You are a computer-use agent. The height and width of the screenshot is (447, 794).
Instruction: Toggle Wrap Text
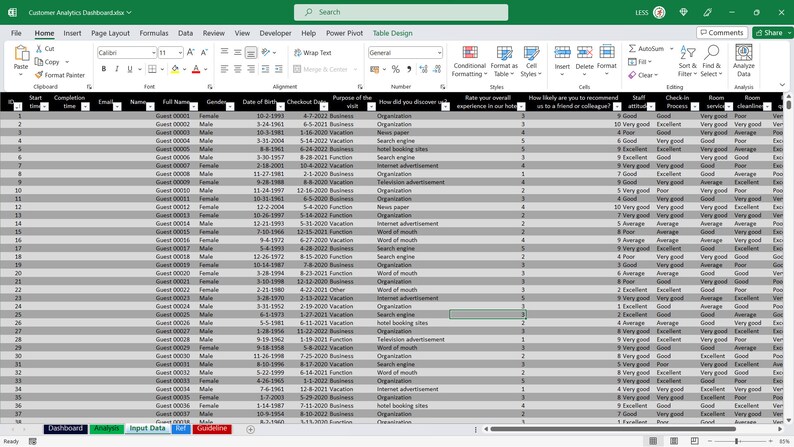[312, 53]
